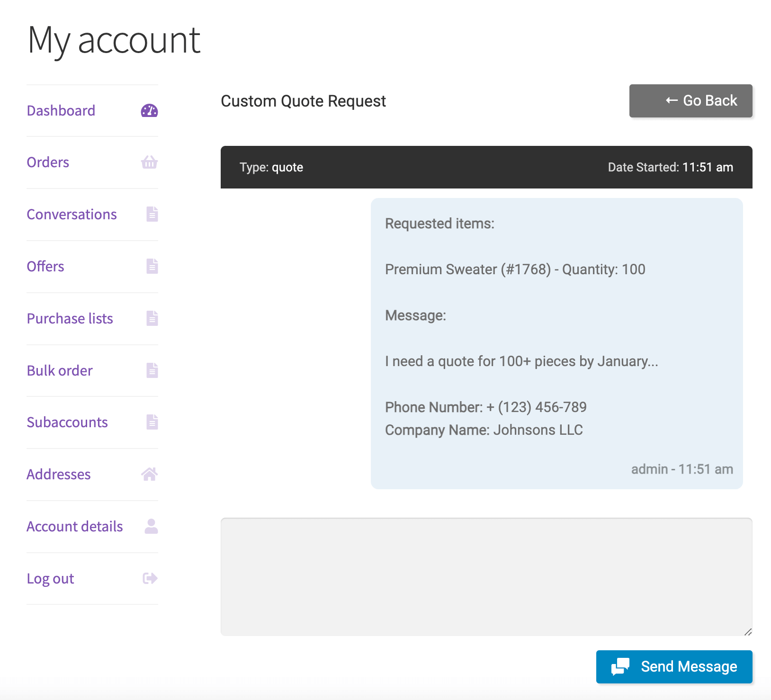
Task: Select the Log out link
Action: 50,579
